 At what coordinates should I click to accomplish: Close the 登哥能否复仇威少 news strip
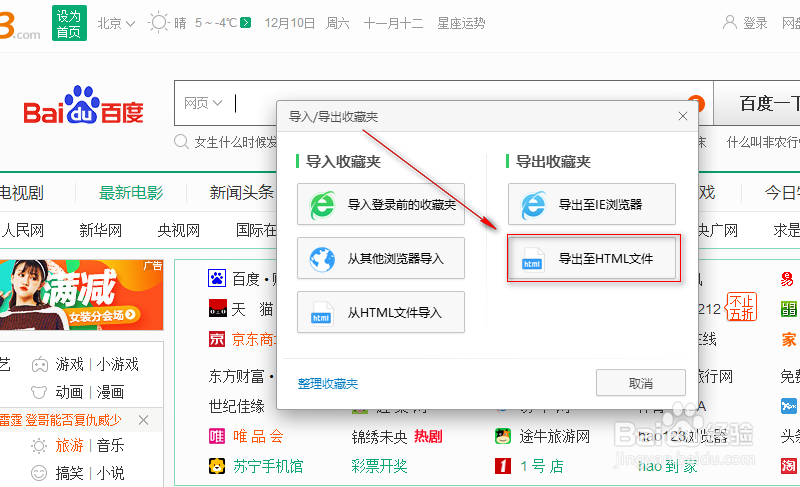[143, 420]
